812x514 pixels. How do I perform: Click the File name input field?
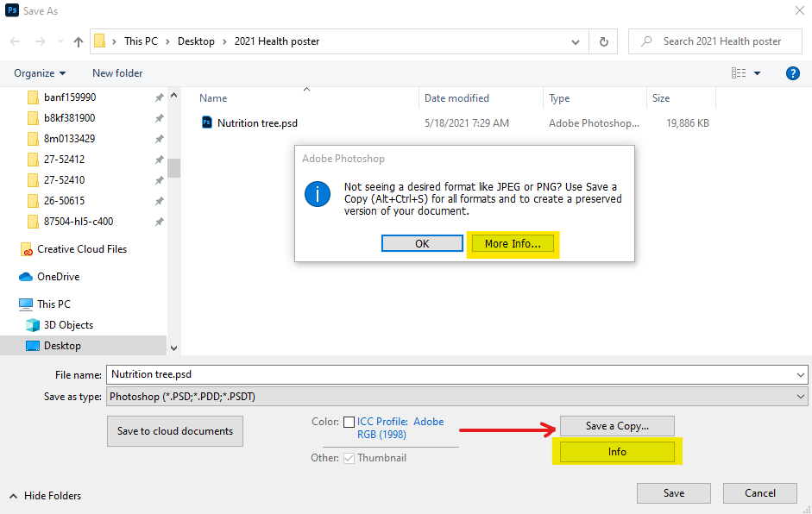(450, 374)
